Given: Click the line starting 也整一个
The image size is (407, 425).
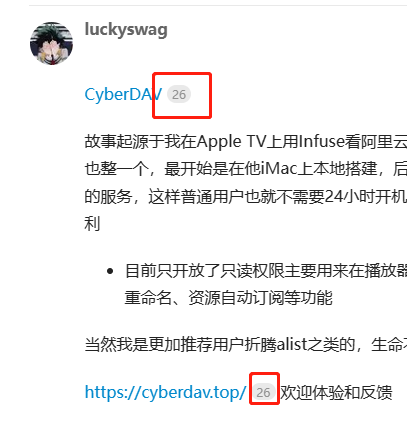Looking at the screenshot, I should point(246,169).
